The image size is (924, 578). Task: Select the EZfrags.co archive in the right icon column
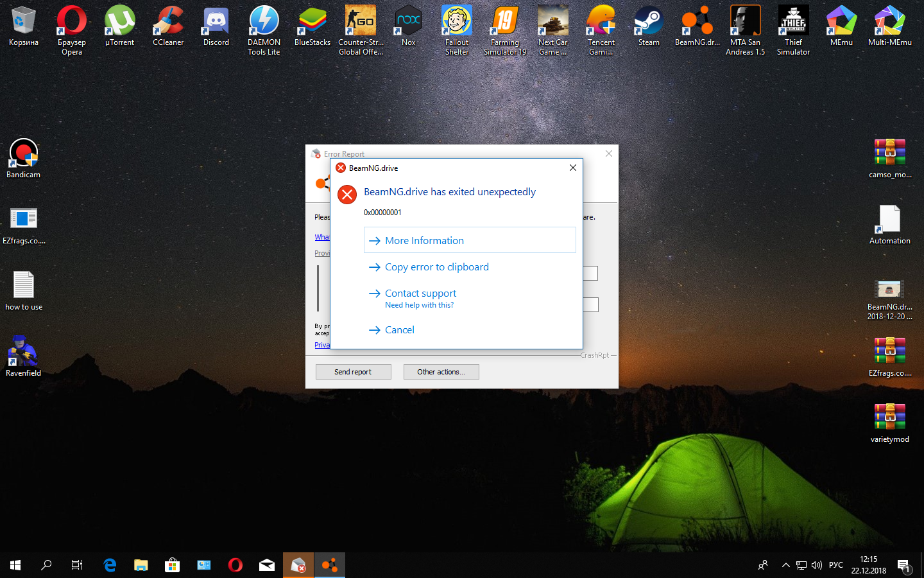(x=890, y=357)
